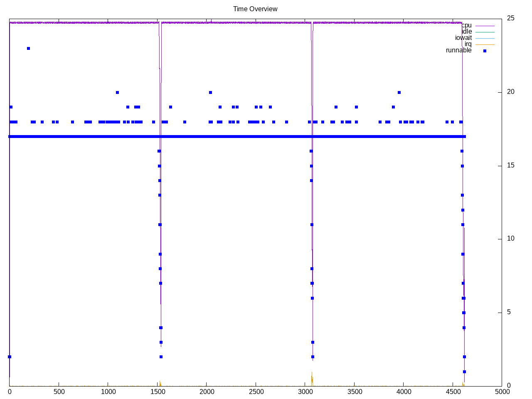Click the runnable point at 20 near x=1100
This screenshot has width=532, height=399.
click(117, 92)
